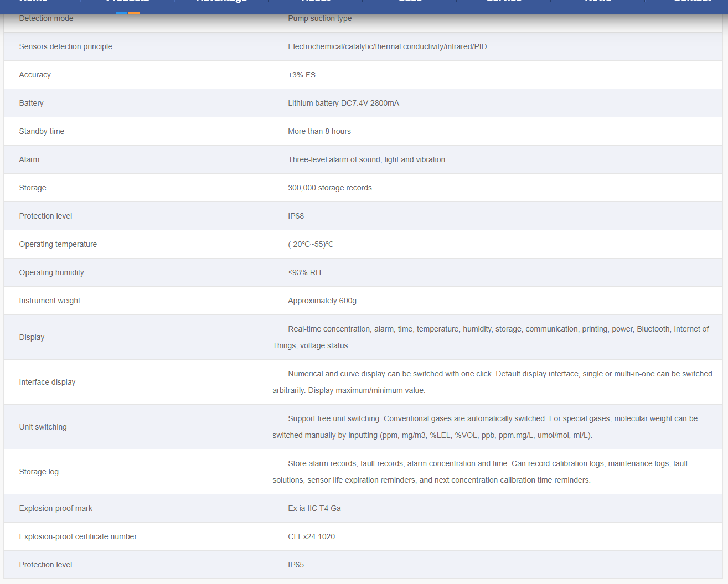Click the '300,000 storage records' value
This screenshot has width=728, height=584.
(330, 188)
